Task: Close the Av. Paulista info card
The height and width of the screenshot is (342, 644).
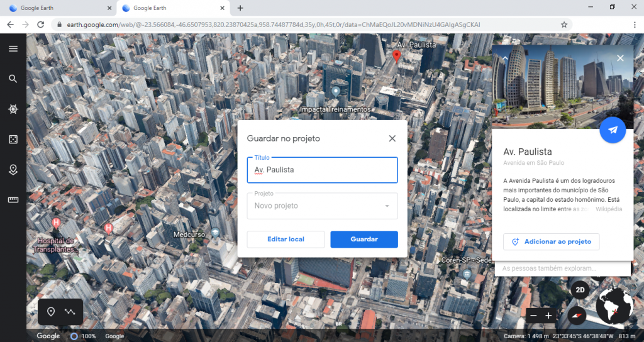Action: point(620,58)
